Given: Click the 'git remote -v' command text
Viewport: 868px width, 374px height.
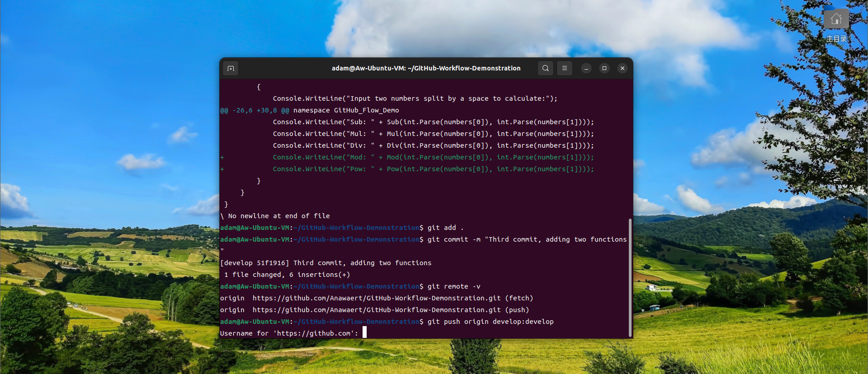Looking at the screenshot, I should (453, 286).
